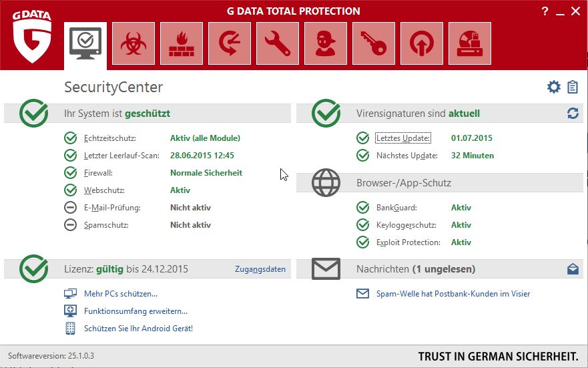Open the password manager key icon

(x=374, y=43)
